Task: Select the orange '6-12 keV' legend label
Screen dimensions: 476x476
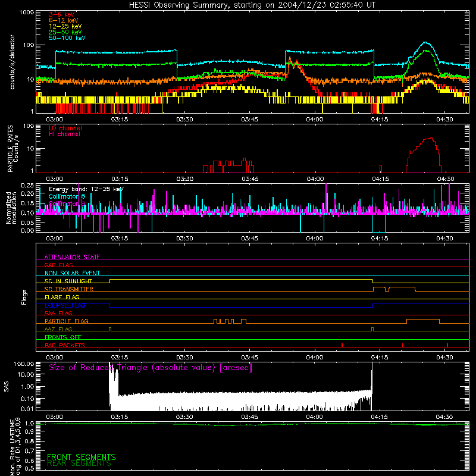Action: (x=63, y=20)
